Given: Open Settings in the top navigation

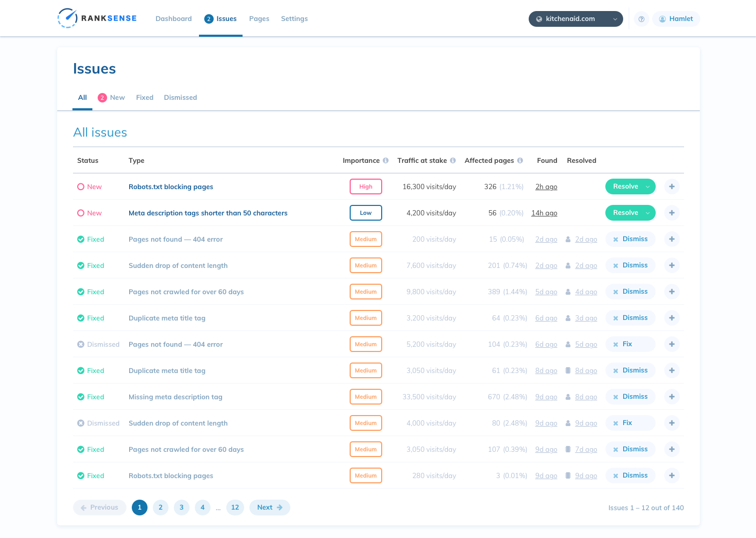Looking at the screenshot, I should click(294, 19).
